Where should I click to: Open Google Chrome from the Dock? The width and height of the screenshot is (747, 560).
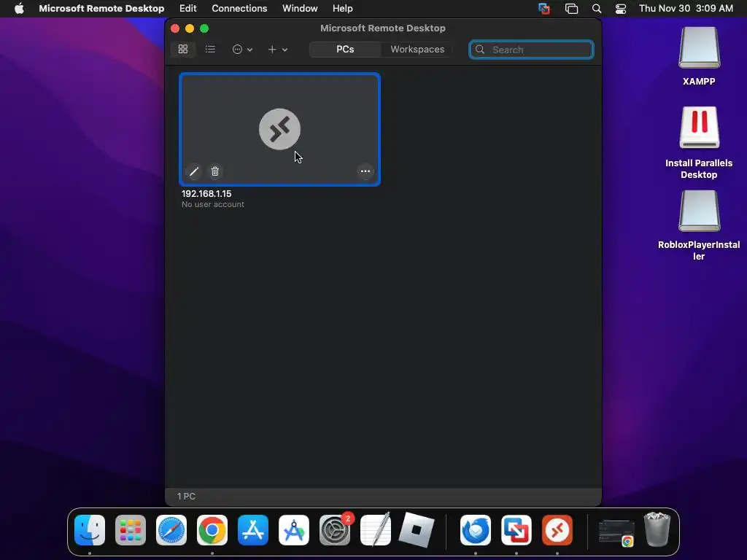click(x=212, y=530)
